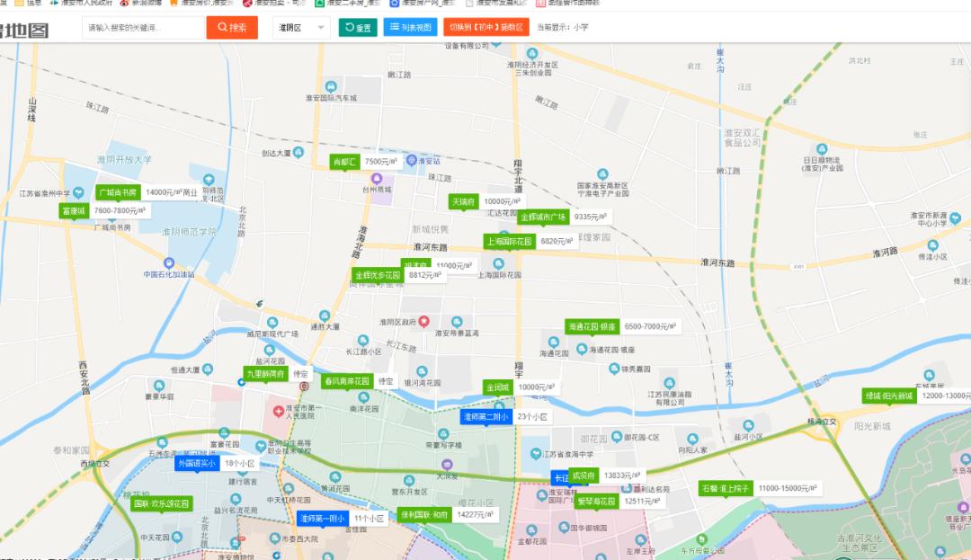Select the 保利国联·和府 marker
Screen dimensions: 971x560
tap(424, 515)
